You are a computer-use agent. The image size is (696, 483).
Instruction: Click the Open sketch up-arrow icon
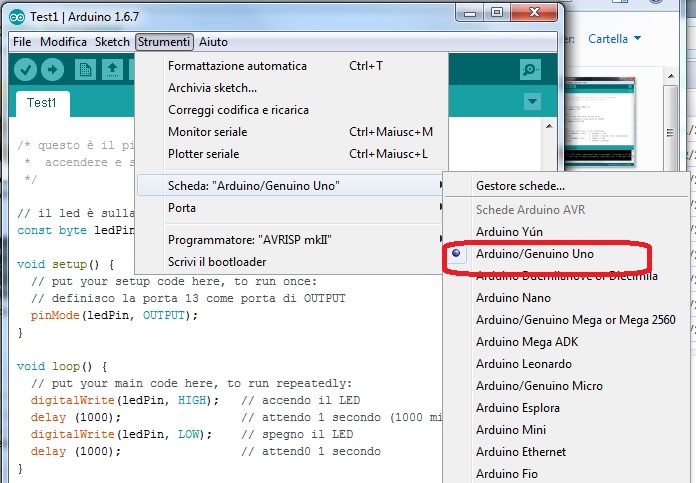(112, 70)
